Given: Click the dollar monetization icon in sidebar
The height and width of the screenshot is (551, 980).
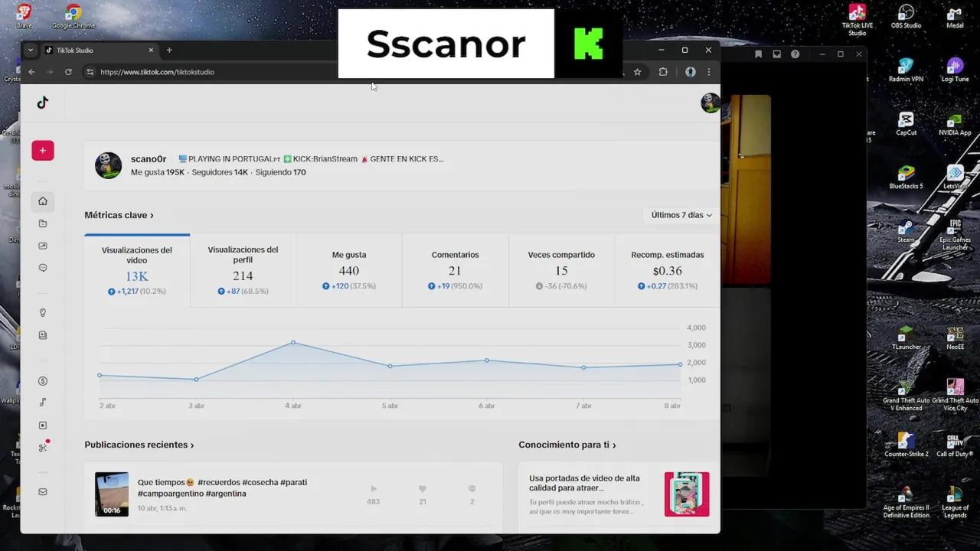Looking at the screenshot, I should pos(43,381).
